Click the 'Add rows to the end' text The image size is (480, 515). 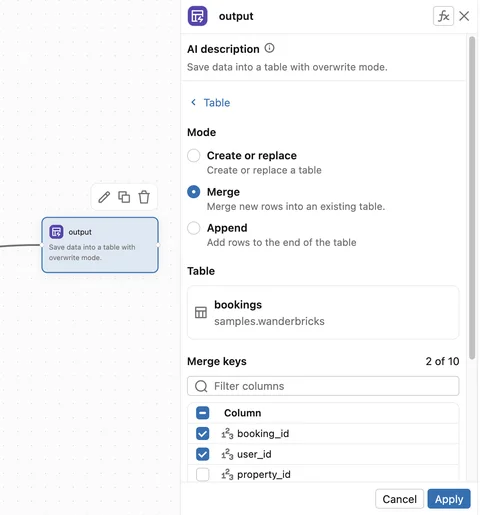pyautogui.click(x=281, y=242)
